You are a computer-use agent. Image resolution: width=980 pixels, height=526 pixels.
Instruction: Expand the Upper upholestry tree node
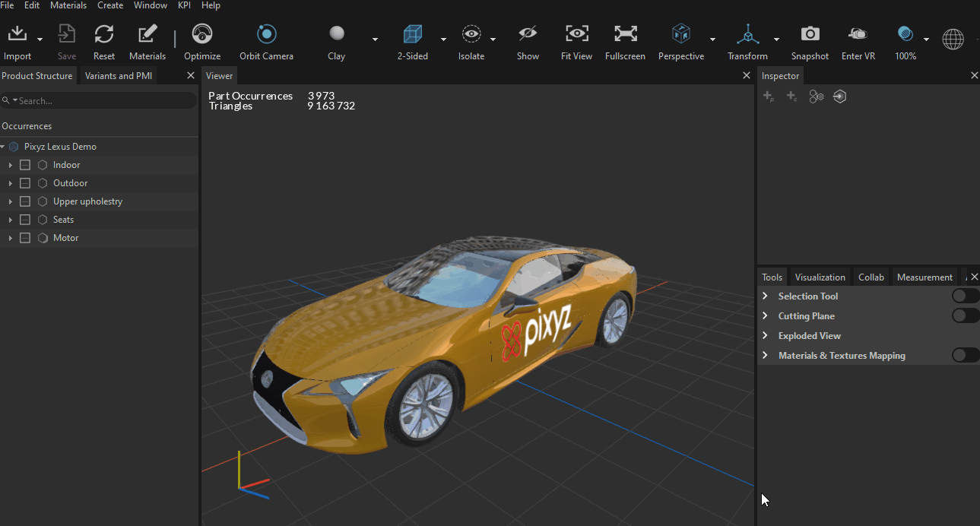coord(11,201)
